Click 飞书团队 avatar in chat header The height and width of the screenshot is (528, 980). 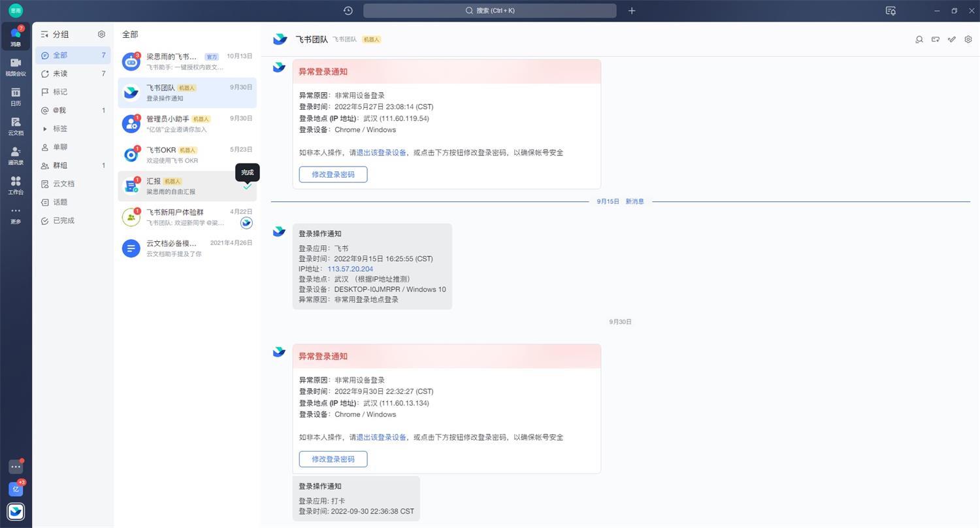click(x=280, y=39)
